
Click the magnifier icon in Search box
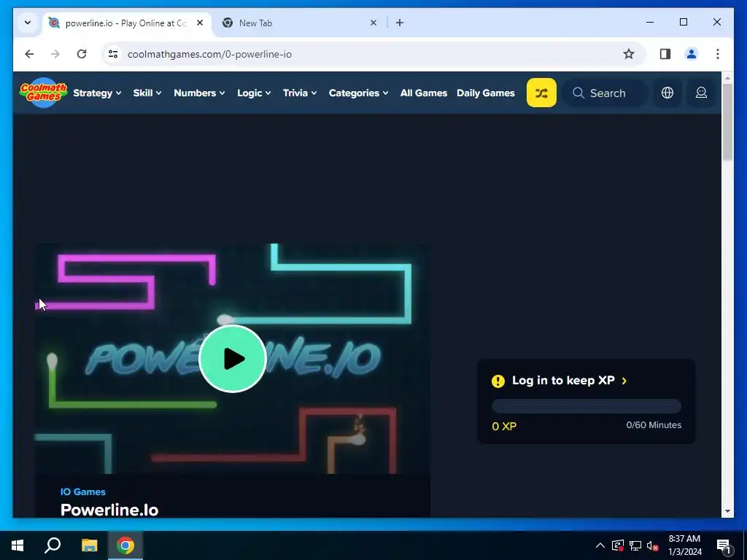[578, 93]
